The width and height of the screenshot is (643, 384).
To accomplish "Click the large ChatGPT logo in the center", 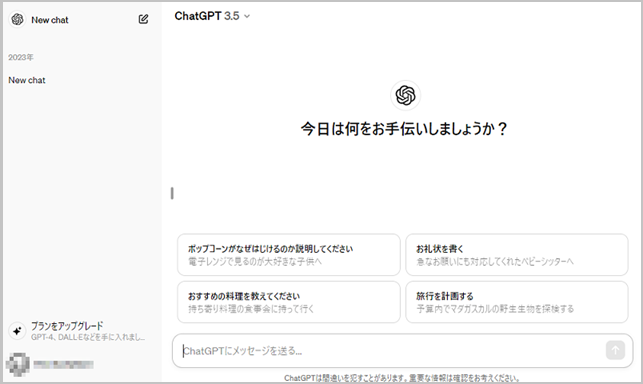I will pos(405,96).
